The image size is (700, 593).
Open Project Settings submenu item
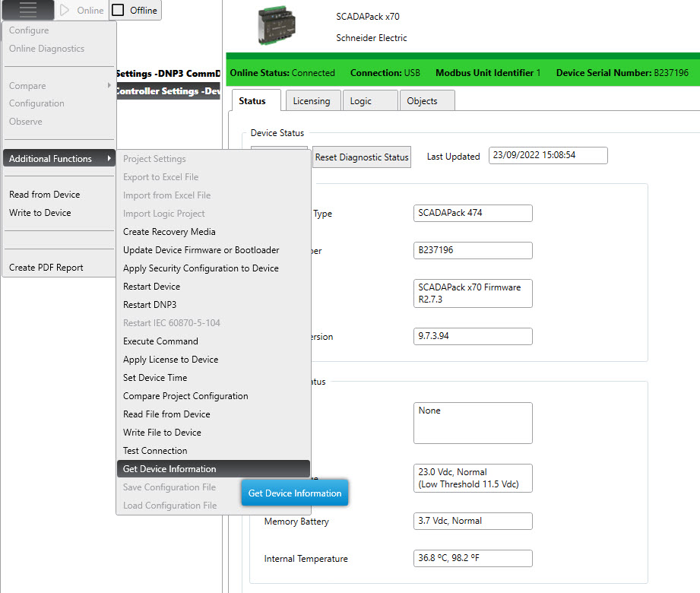point(154,159)
